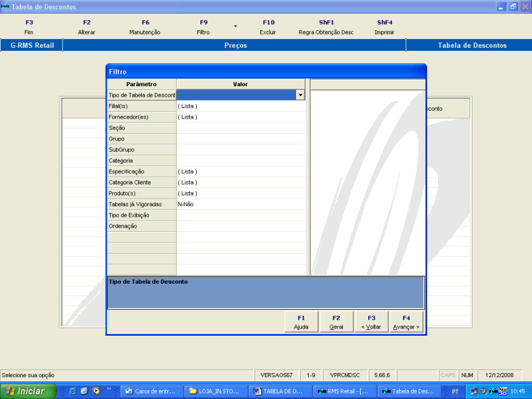
Task: Switch to Caixa de entrada taskbar window
Action: click(x=152, y=391)
